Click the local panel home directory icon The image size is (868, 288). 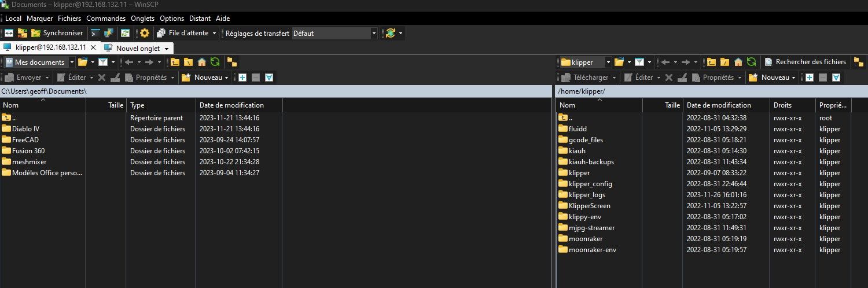coord(202,62)
